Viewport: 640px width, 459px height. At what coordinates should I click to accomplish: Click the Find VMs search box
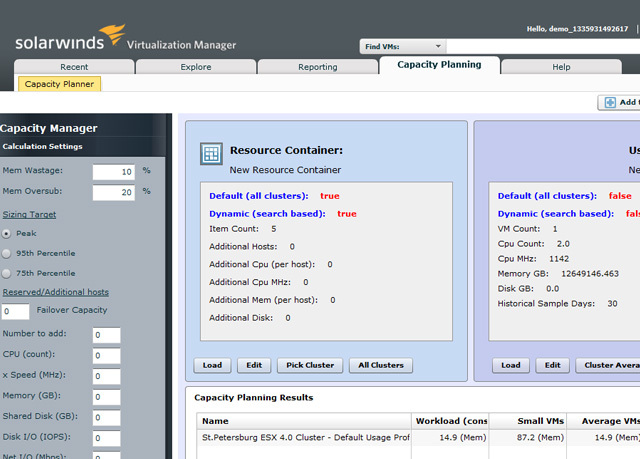click(x=543, y=47)
